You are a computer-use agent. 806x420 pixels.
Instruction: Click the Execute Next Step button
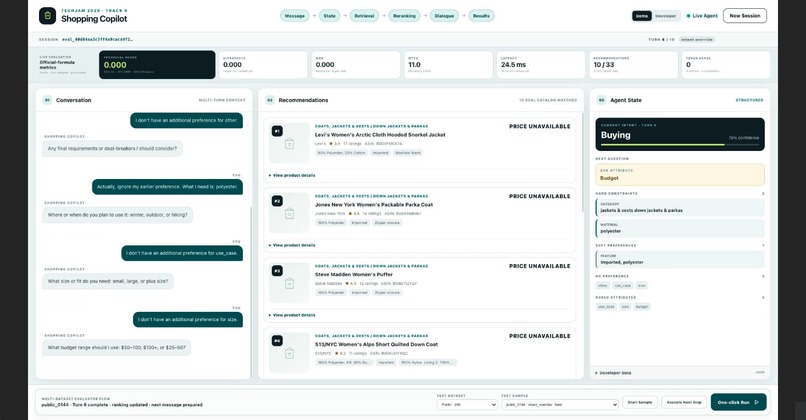click(x=684, y=403)
